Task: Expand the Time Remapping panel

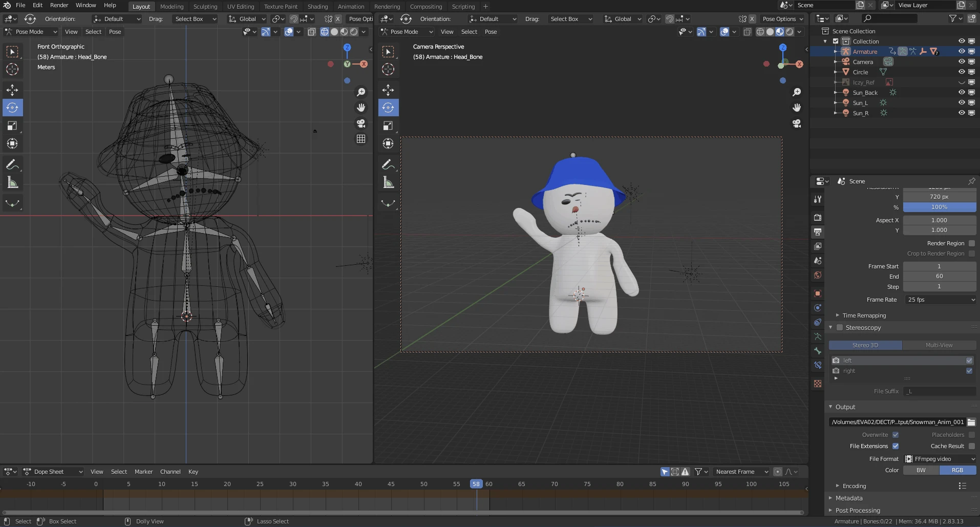Action: pos(864,315)
